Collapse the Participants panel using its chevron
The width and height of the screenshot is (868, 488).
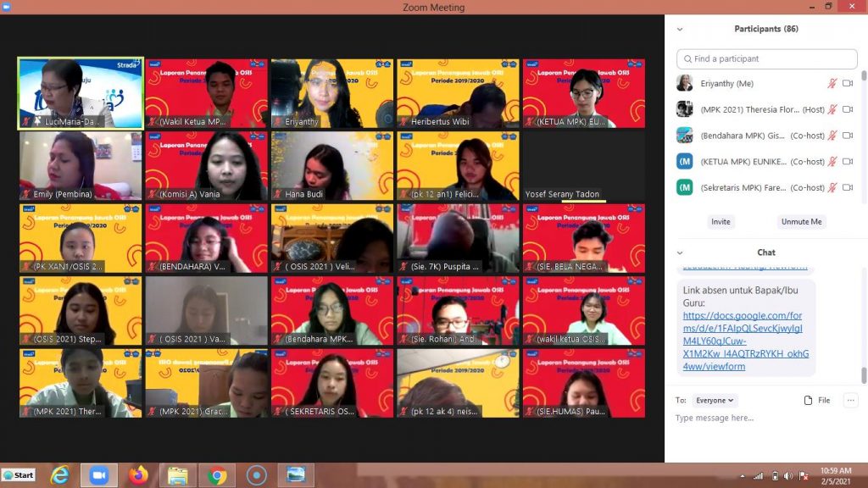click(680, 29)
